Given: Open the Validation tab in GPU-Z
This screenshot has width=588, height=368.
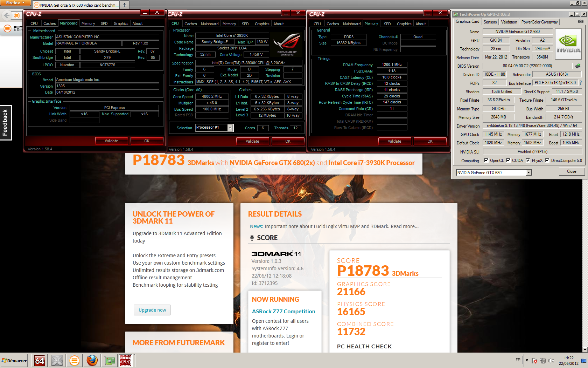Looking at the screenshot, I should pyautogui.click(x=509, y=22).
